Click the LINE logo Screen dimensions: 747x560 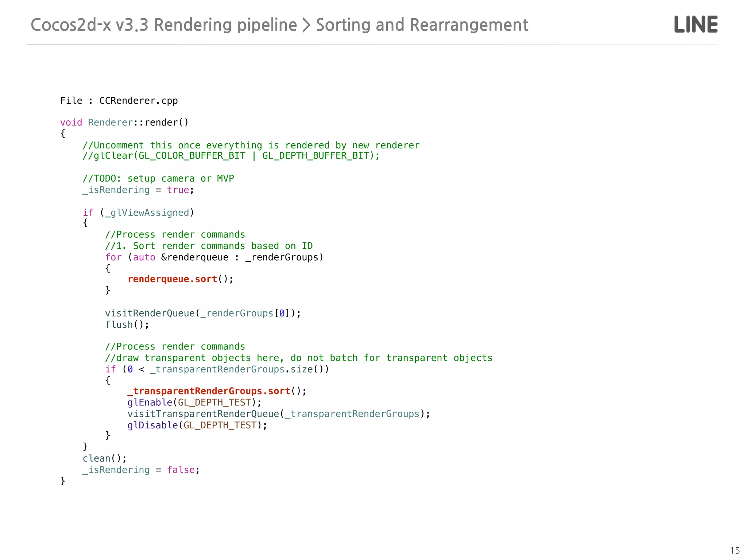696,25
